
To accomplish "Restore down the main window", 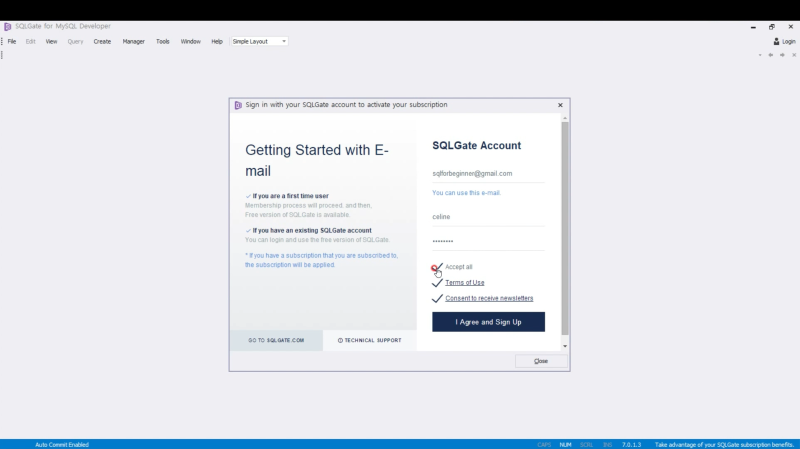I will coord(772,27).
